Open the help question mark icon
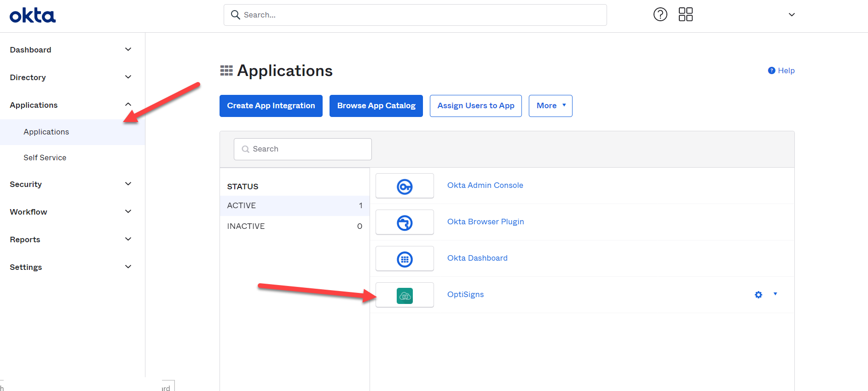Image resolution: width=868 pixels, height=391 pixels. pos(660,15)
